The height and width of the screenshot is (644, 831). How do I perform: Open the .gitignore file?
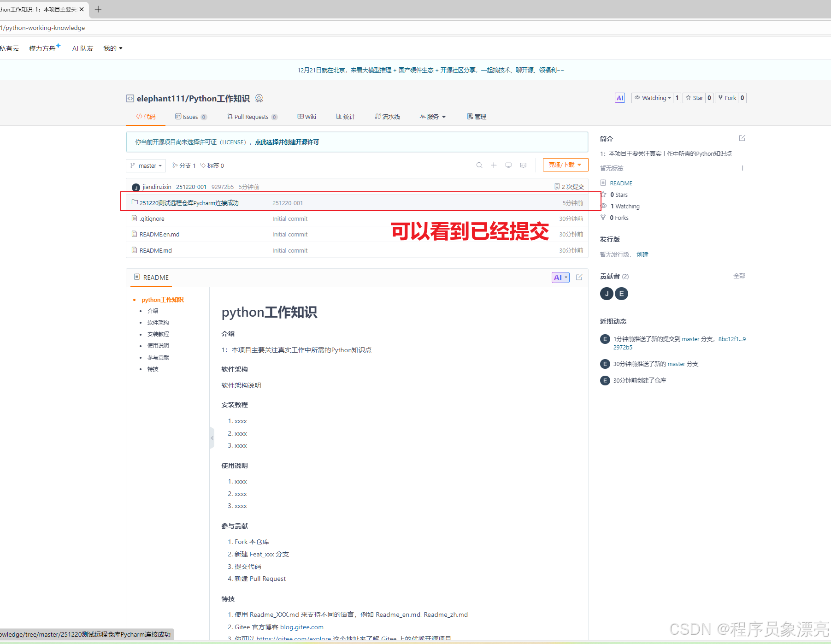pos(152,219)
